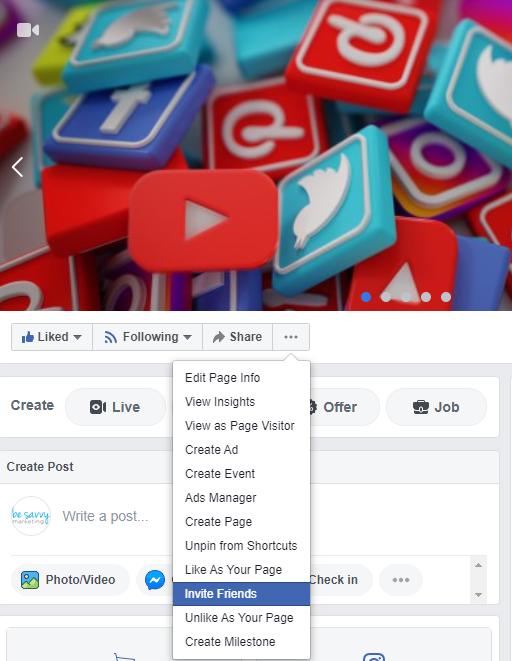
Task: Choose Create Ad menu entry
Action: (x=241, y=450)
